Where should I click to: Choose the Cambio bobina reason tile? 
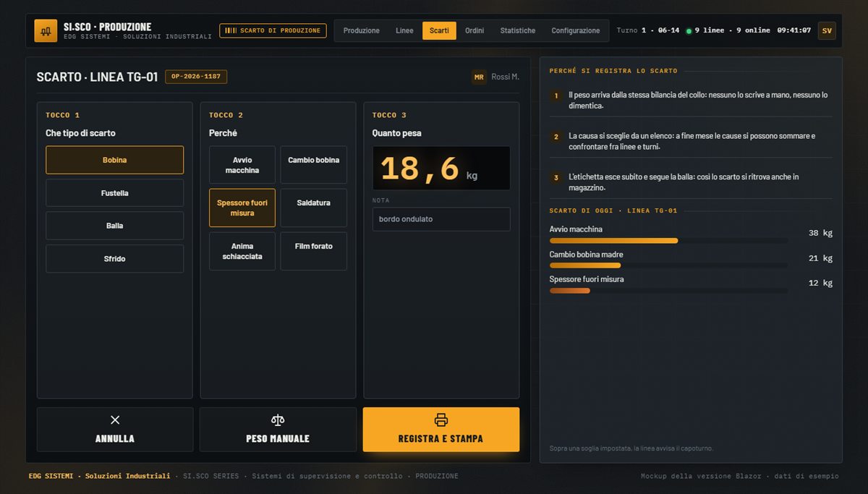coord(314,165)
